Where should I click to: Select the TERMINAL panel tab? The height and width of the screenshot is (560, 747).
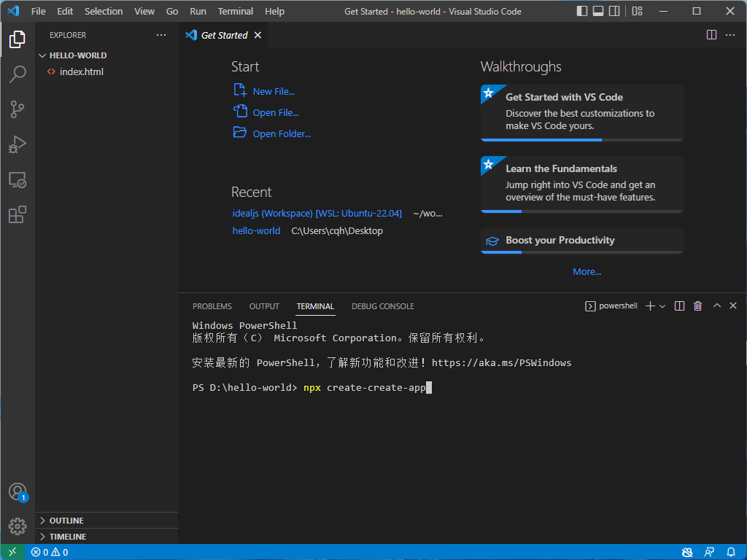315,306
